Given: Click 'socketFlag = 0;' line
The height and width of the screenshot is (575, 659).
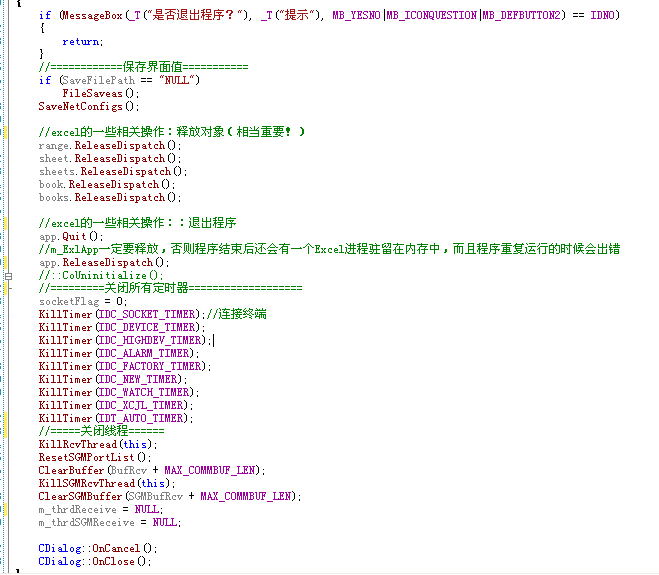Looking at the screenshot, I should pyautogui.click(x=83, y=301).
